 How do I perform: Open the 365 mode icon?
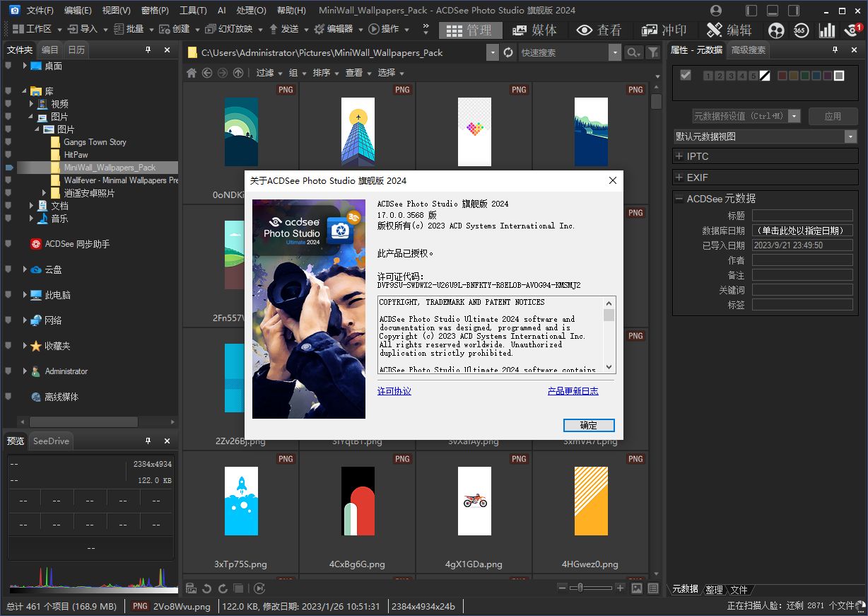click(x=801, y=30)
